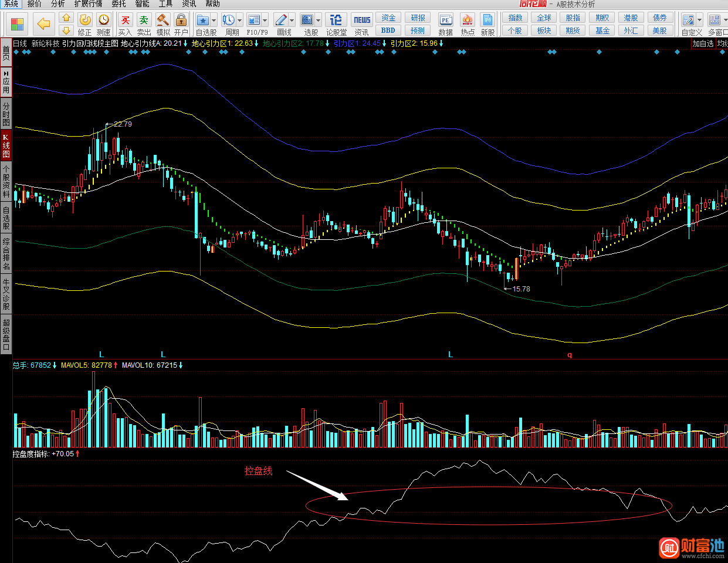Click the yellow back arrow icon
This screenshot has height=563, width=728.
(43, 24)
